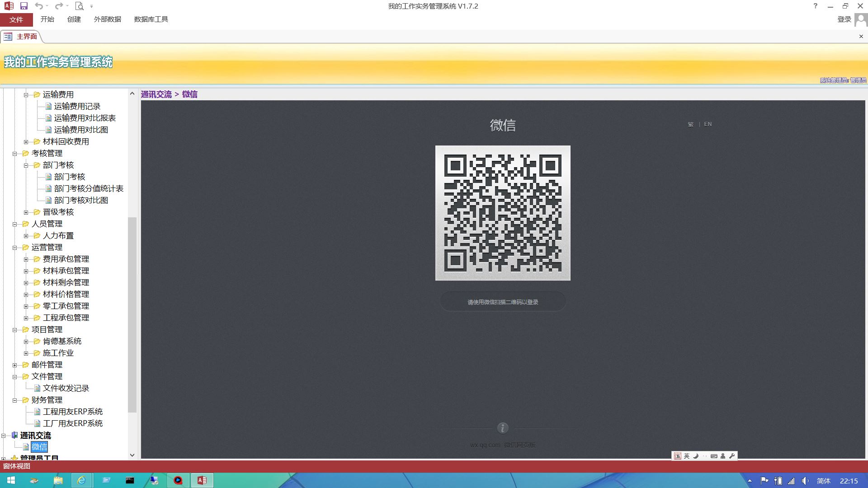
Task: Click the 登录 sign-in link
Action: point(844,19)
